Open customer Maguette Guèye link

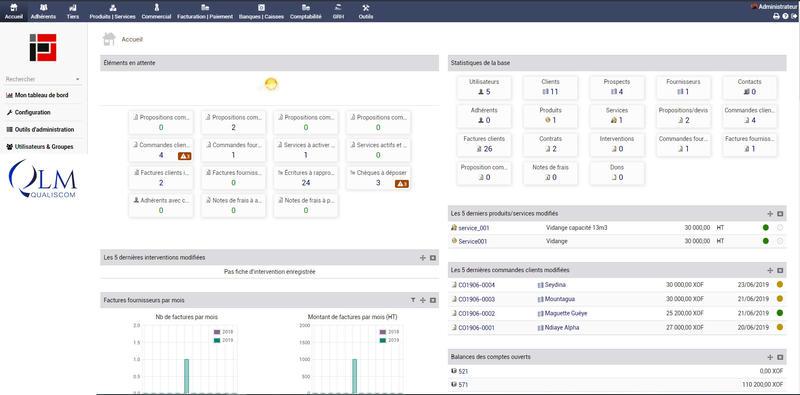click(x=562, y=313)
